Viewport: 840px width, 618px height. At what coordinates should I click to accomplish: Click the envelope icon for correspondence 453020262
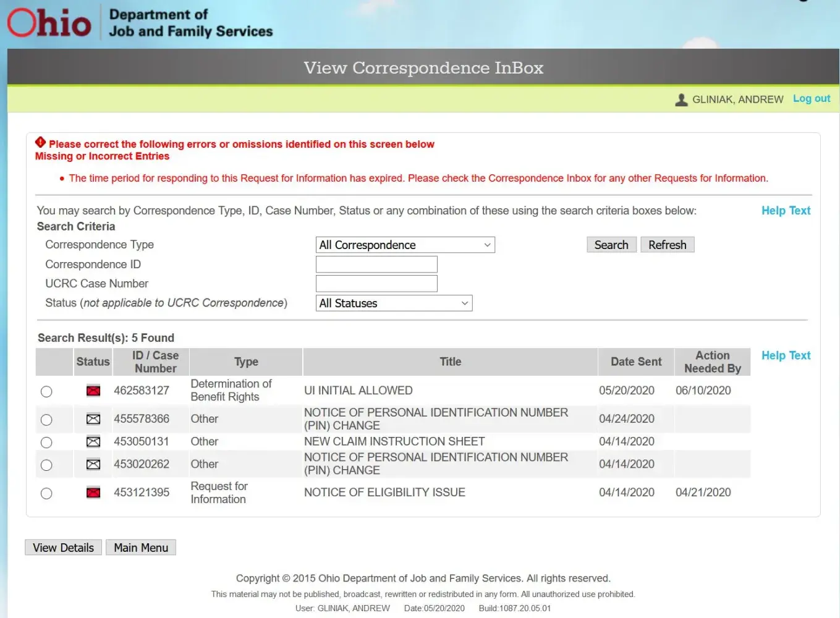click(x=93, y=464)
